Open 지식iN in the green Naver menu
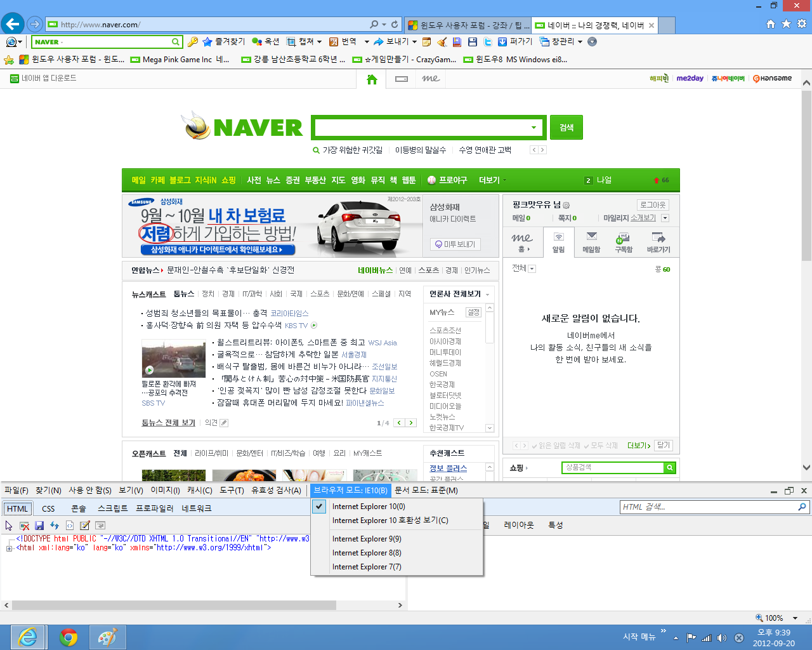Image resolution: width=812 pixels, height=650 pixels. [206, 180]
